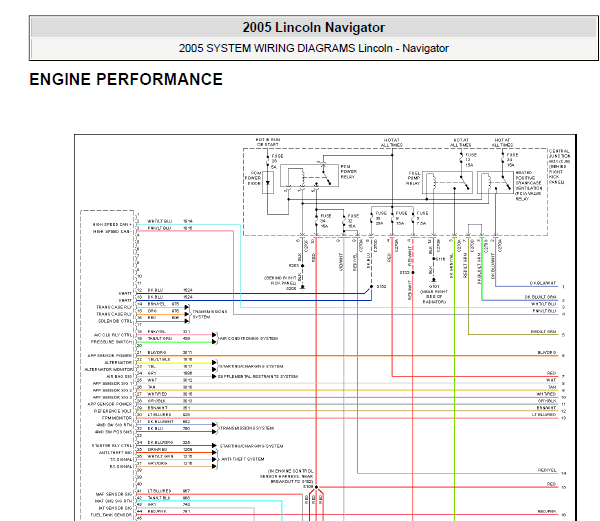Click the 'POSITIVE CRANKCASE VENTILATION' valve relay label

point(528,186)
